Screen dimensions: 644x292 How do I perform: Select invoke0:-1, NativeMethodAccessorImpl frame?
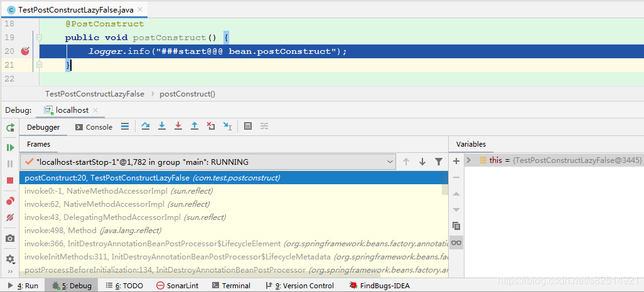click(234, 191)
